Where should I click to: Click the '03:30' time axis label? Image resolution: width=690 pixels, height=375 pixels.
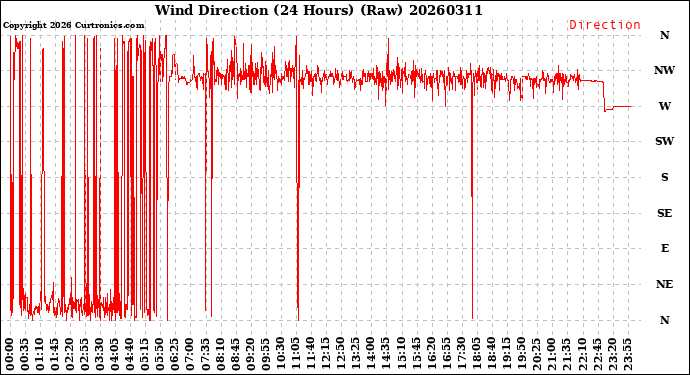point(100,355)
